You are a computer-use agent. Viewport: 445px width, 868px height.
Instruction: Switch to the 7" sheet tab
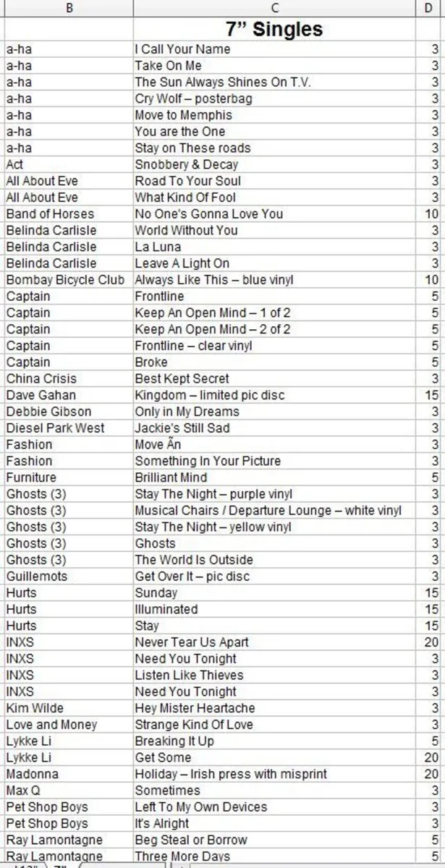tap(61, 865)
